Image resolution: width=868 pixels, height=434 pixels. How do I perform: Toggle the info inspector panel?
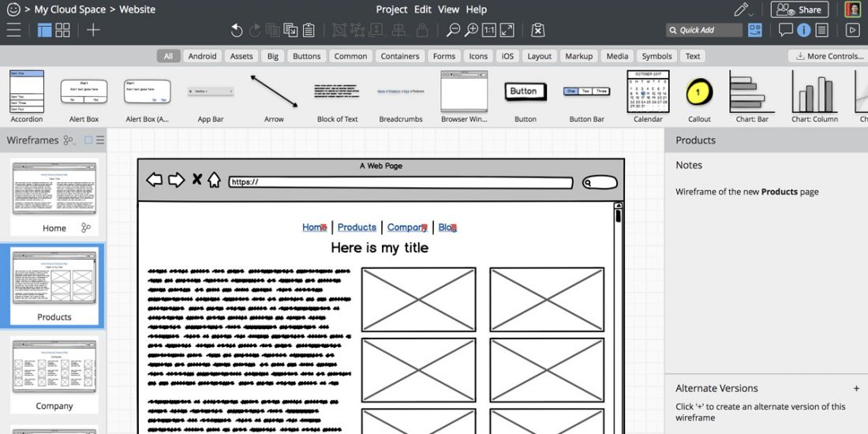pyautogui.click(x=804, y=30)
